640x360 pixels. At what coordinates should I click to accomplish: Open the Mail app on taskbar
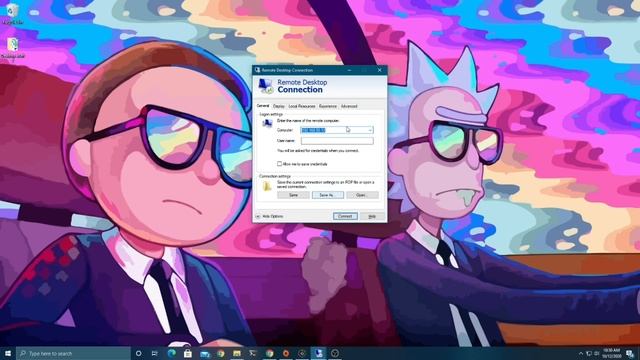[204, 353]
